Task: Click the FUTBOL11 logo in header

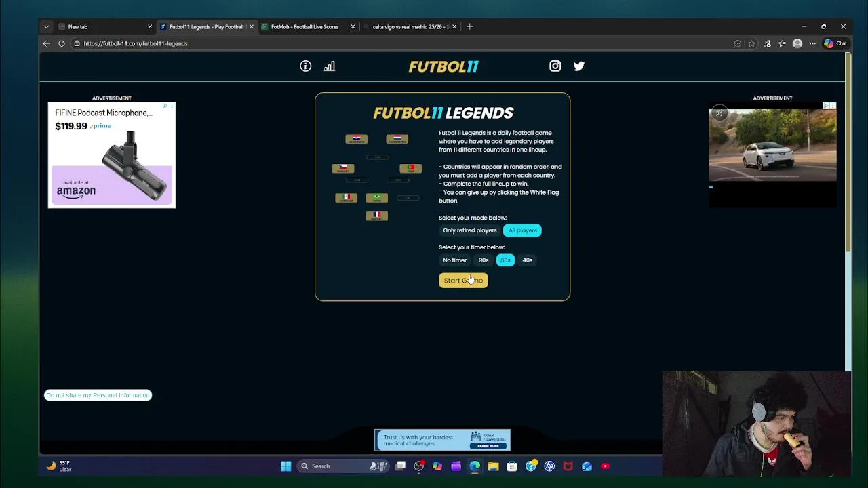Action: click(x=443, y=66)
